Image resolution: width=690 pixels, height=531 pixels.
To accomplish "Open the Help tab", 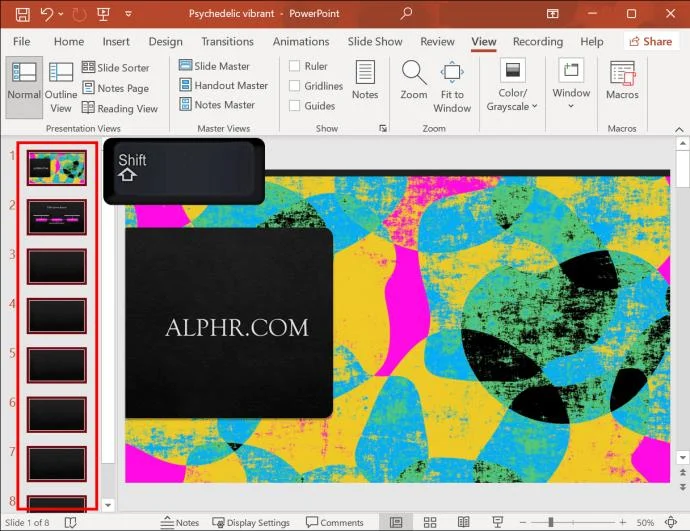I will click(x=592, y=41).
